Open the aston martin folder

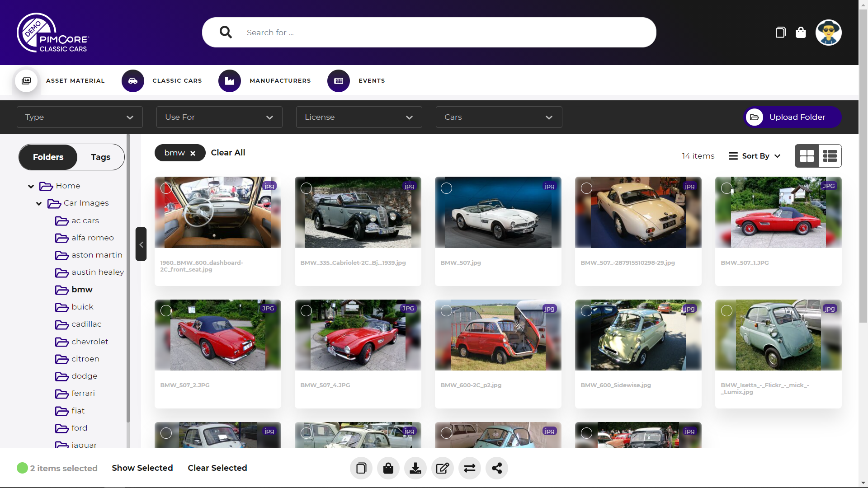(97, 255)
